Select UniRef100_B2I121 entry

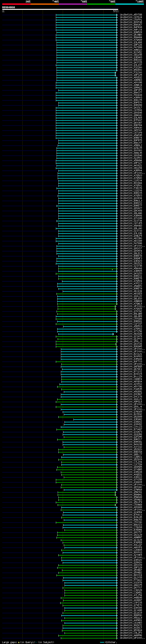click(131, 354)
